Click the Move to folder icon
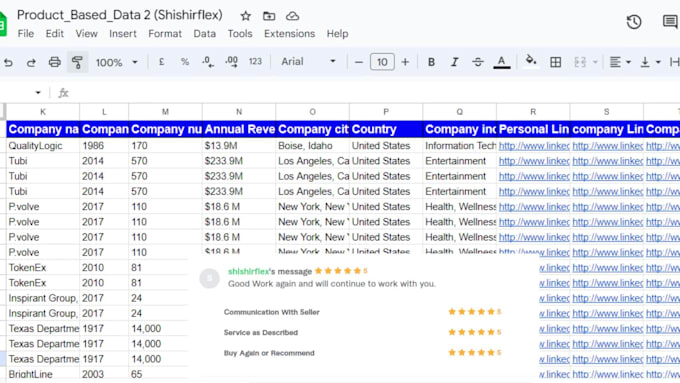The width and height of the screenshot is (680, 383). coord(269,16)
